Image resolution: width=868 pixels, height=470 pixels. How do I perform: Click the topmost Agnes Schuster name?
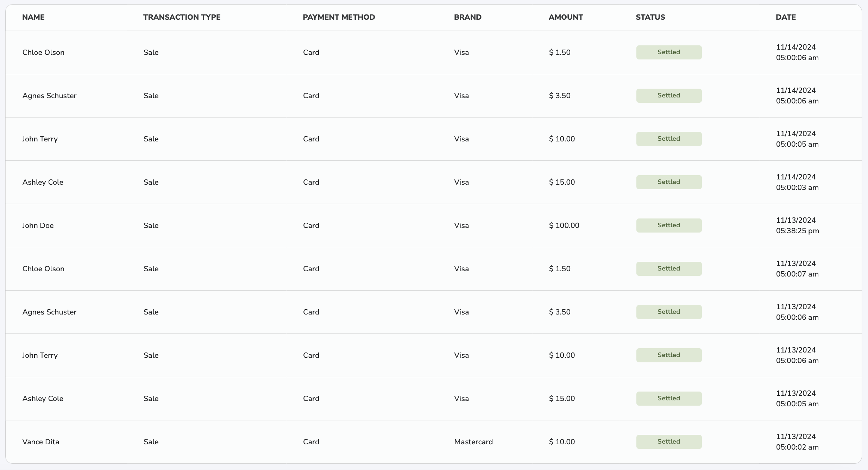click(49, 96)
